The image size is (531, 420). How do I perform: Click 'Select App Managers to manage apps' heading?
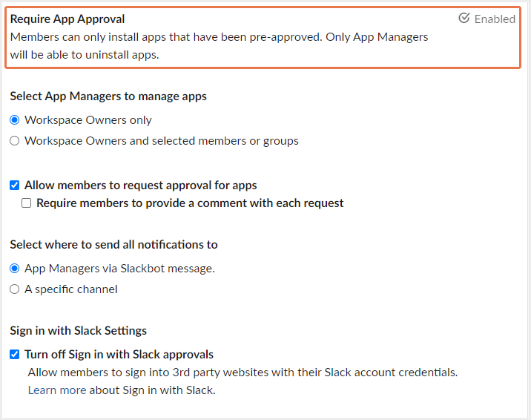108,96
